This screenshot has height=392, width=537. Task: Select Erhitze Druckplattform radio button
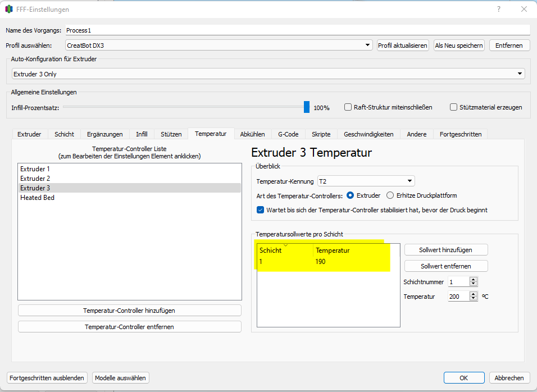point(390,195)
